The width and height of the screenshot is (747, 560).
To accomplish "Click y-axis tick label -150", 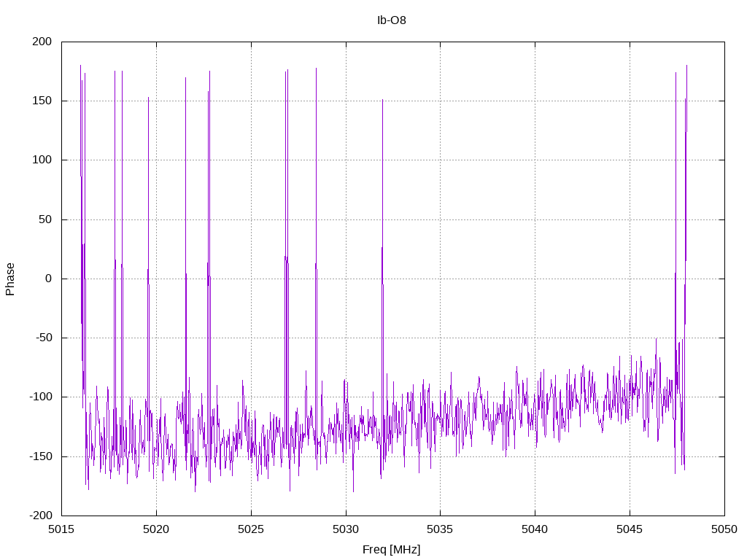I will 41,456.
